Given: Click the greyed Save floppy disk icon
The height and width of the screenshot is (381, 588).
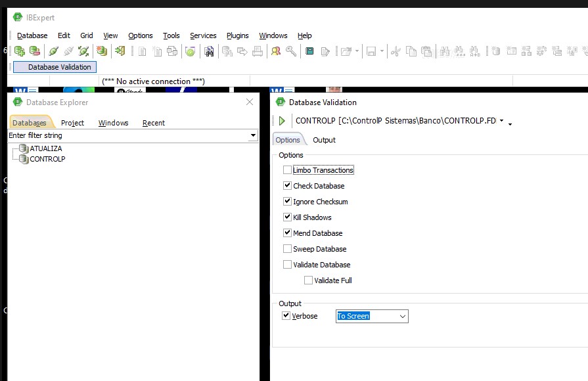Looking at the screenshot, I should [x=371, y=51].
